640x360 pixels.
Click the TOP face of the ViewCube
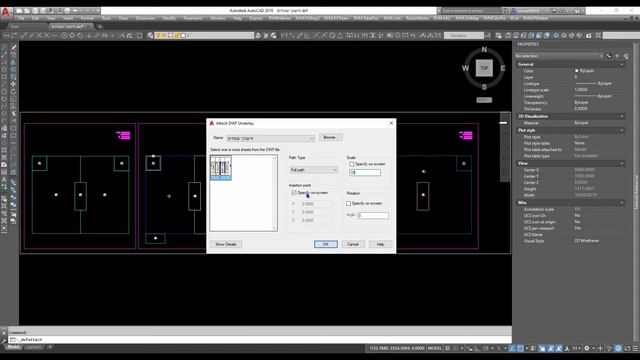(x=484, y=68)
